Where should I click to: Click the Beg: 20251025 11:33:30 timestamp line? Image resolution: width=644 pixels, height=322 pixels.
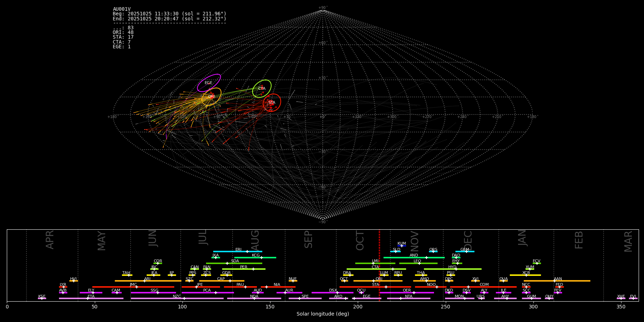170,14
